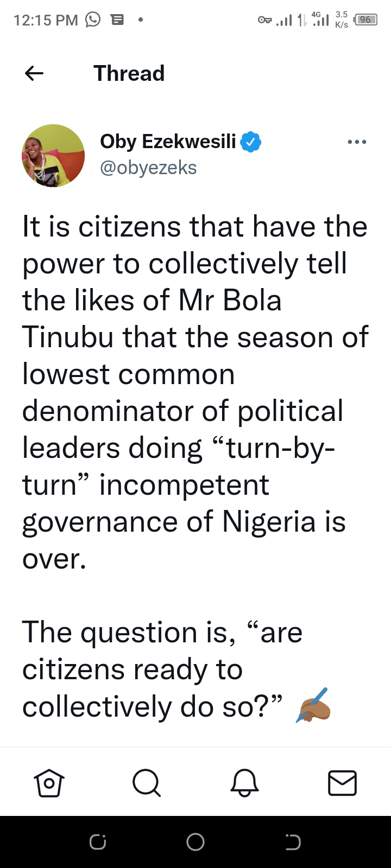Open Oby Ezekwesili's profile picture

click(x=53, y=156)
